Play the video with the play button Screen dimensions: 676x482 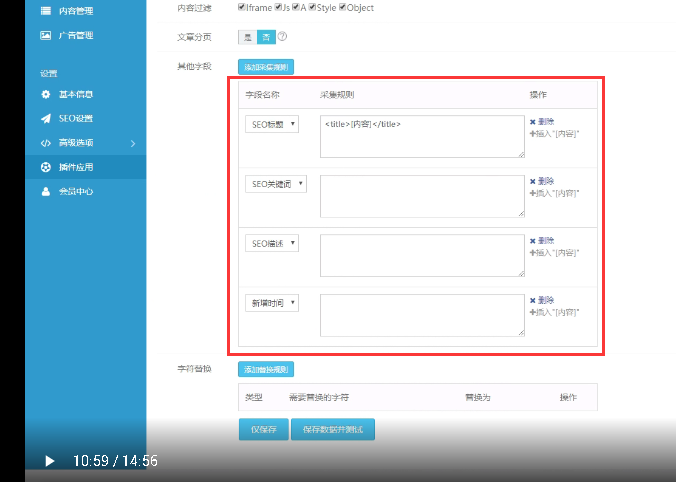(x=50, y=461)
